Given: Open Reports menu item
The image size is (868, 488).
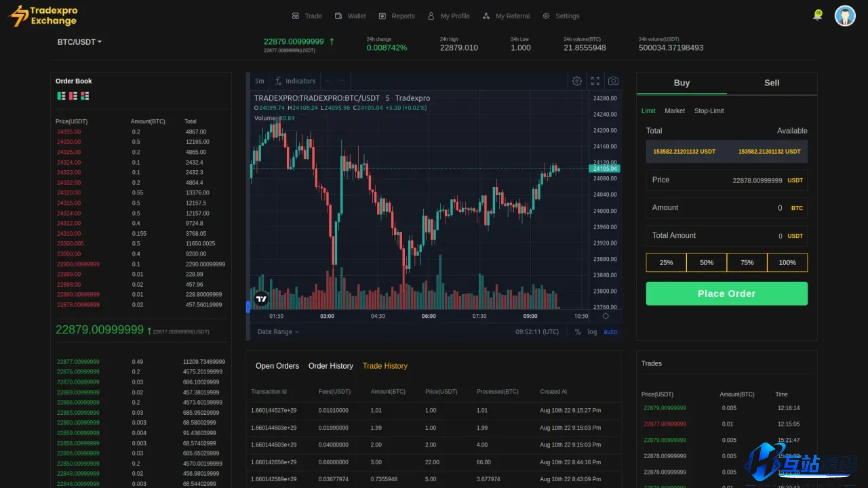Looking at the screenshot, I should (x=397, y=16).
